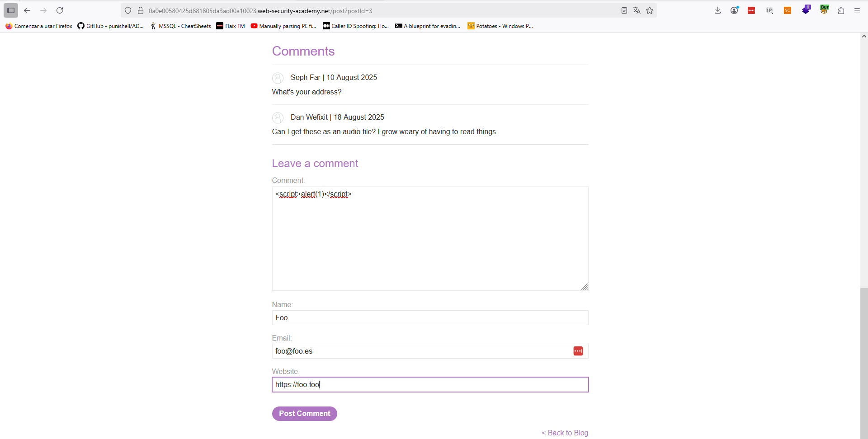The height and width of the screenshot is (439, 868).
Task: Open the page translation icon
Action: coord(637,10)
